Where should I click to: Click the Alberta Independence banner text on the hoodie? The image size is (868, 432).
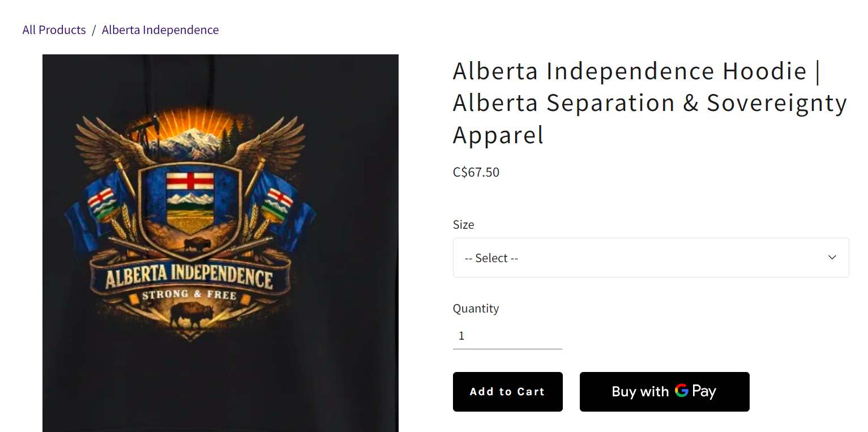pos(189,277)
